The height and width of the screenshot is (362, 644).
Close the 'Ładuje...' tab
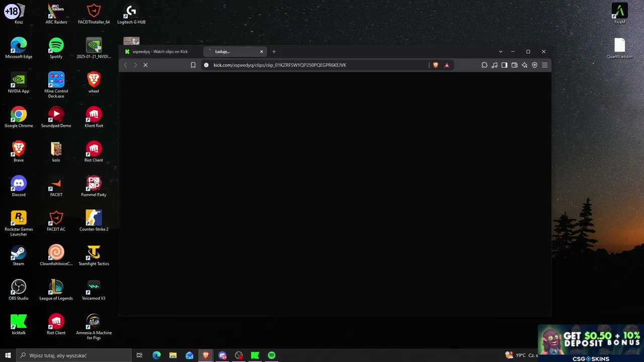[x=261, y=51]
